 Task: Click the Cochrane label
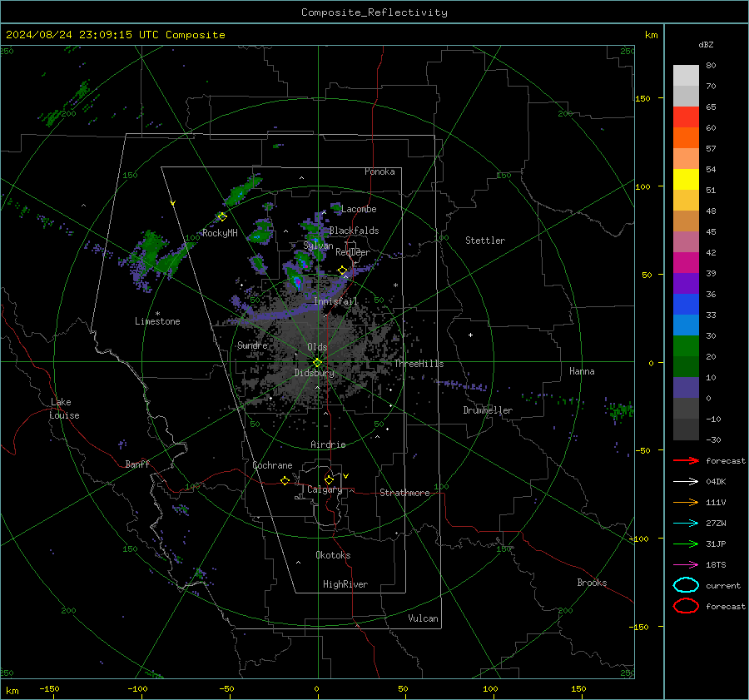pos(272,465)
